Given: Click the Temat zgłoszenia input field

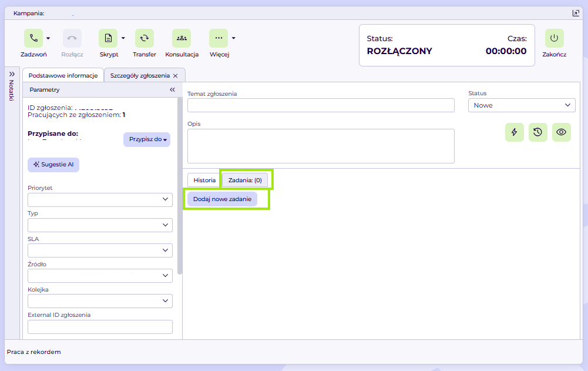Looking at the screenshot, I should pos(321,105).
